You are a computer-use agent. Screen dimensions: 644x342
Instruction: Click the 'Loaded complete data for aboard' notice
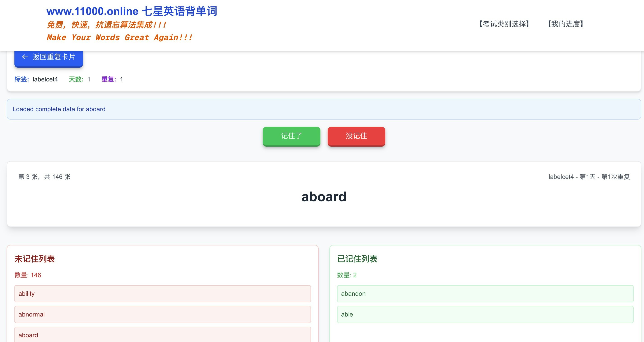pyautogui.click(x=324, y=109)
